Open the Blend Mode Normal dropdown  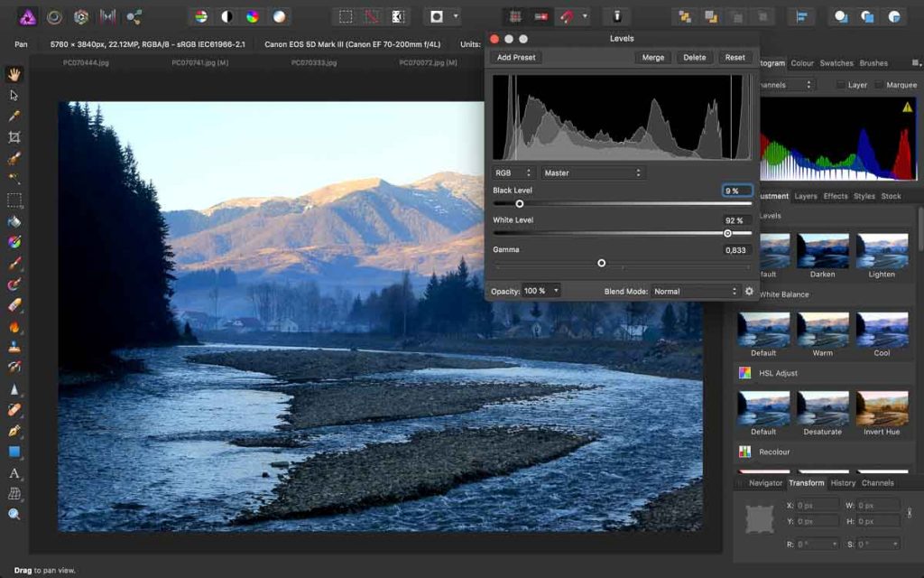pos(694,291)
